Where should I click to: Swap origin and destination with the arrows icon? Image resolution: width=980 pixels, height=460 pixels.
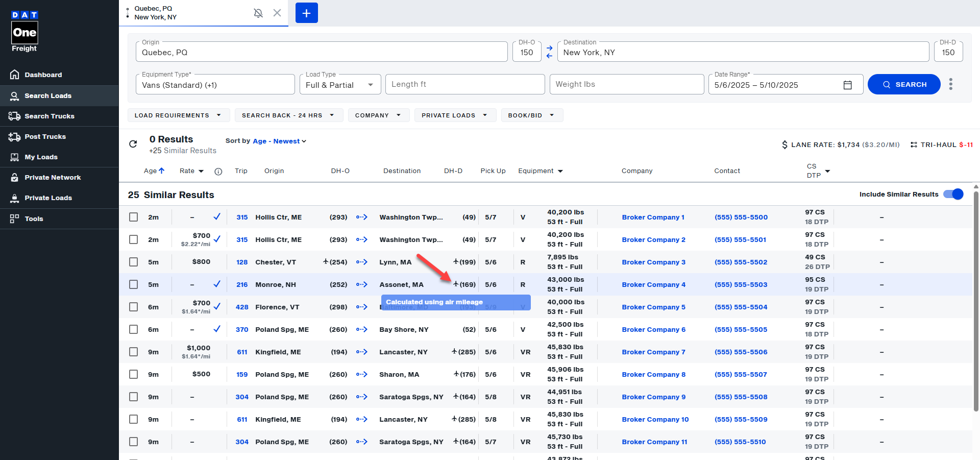point(549,52)
